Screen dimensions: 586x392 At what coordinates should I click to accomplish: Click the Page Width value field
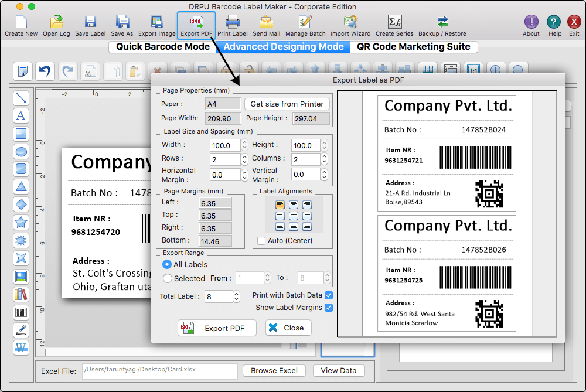(x=223, y=118)
